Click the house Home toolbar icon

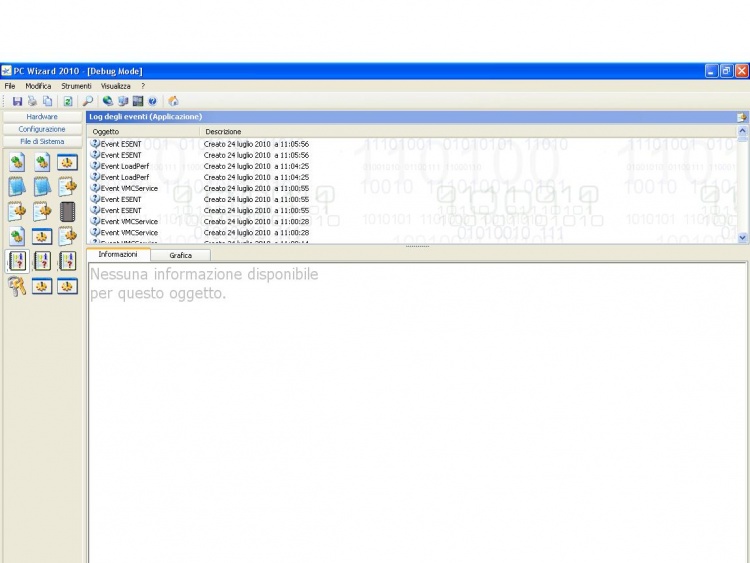coord(174,101)
